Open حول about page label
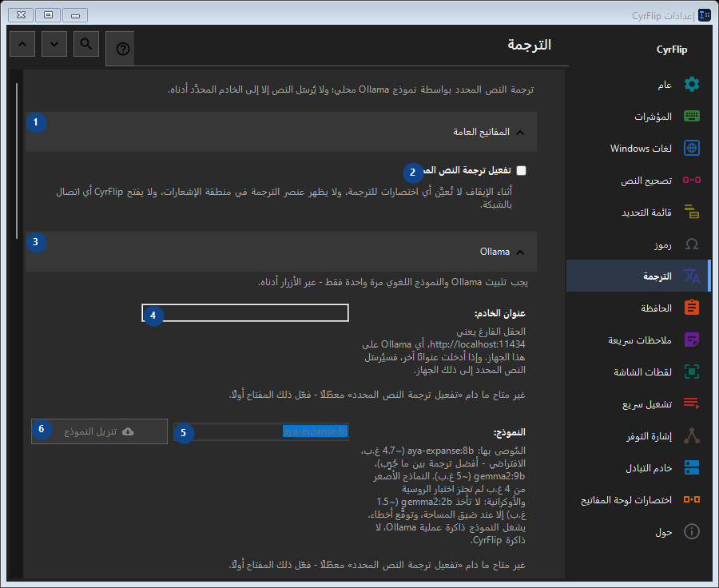Screen dimensions: 719x588 [x=664, y=532]
